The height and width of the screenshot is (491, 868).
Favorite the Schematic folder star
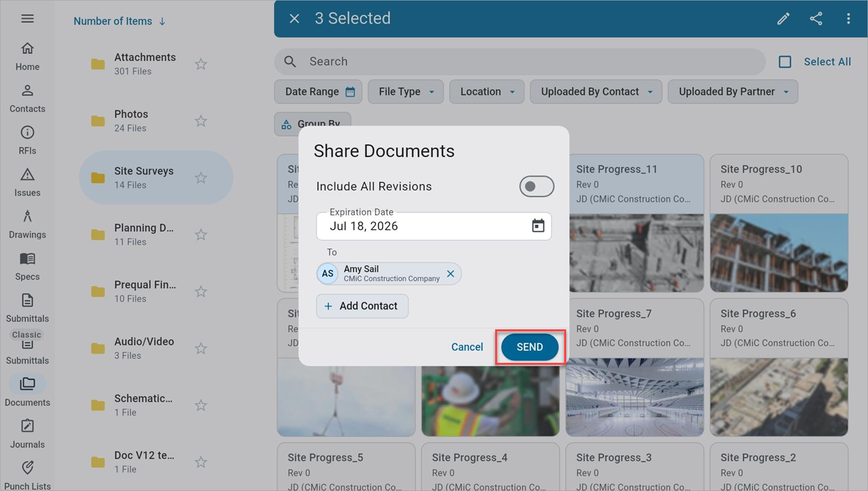point(201,405)
